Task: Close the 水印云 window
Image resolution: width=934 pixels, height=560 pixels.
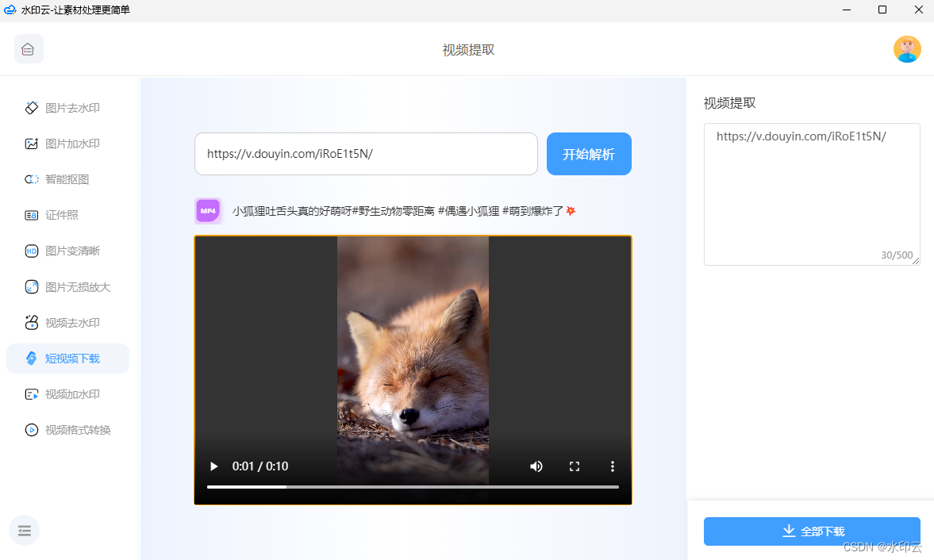Action: (x=918, y=10)
